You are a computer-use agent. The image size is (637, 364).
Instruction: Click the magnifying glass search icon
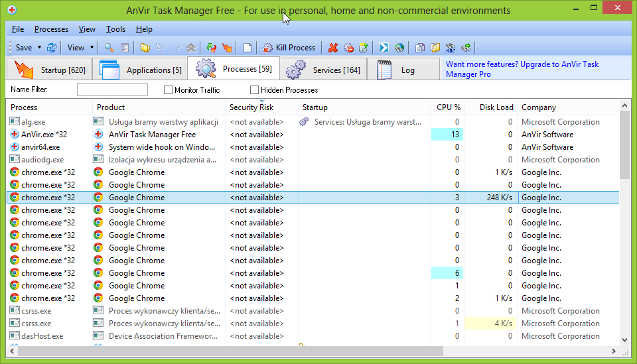point(109,48)
